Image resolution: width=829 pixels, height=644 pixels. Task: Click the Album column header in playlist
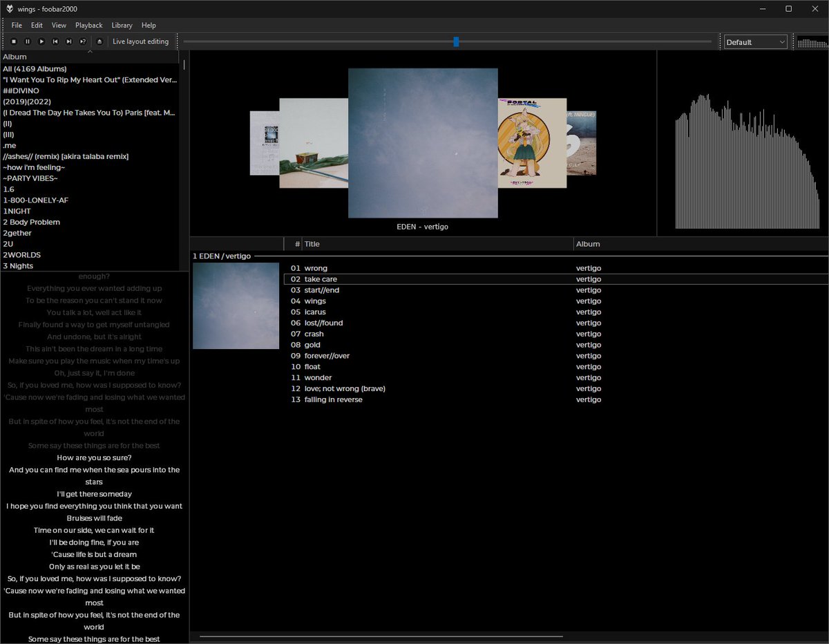[701, 244]
